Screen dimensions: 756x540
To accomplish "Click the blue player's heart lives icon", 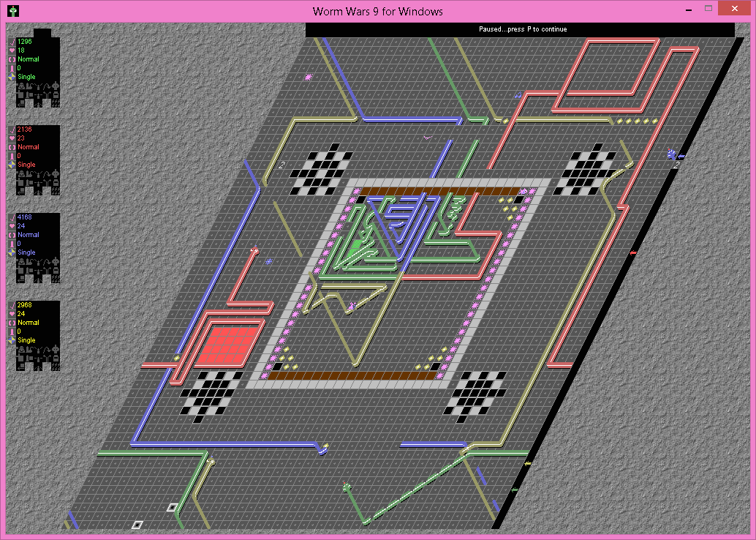I will 12,226.
